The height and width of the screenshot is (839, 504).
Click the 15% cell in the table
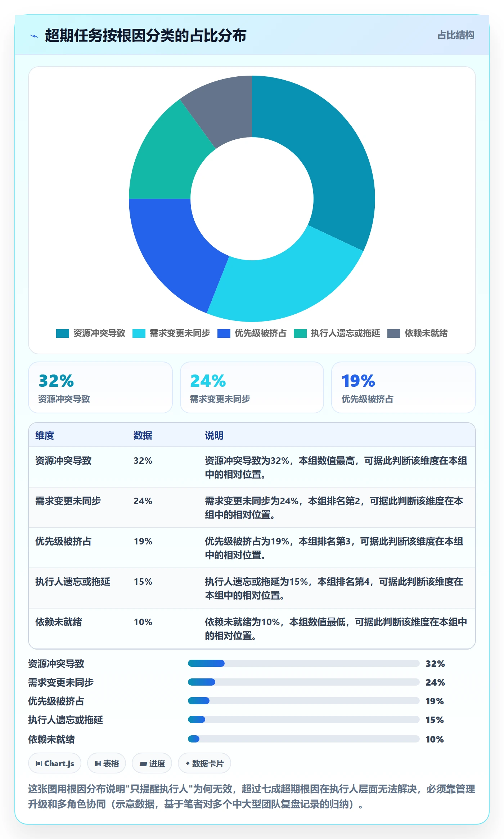tap(143, 582)
